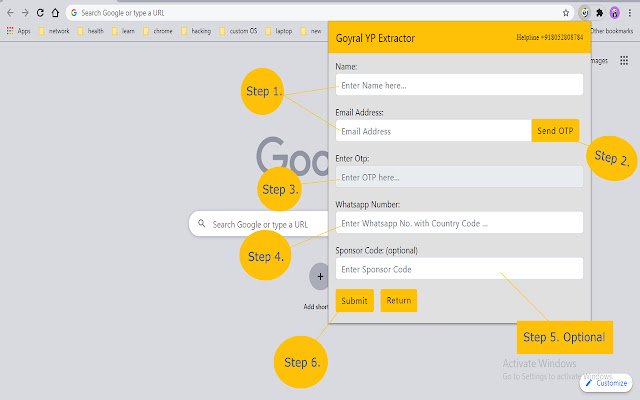Screen dimensions: 640x400
Task: Click the Customize button on new tab
Action: [606, 383]
